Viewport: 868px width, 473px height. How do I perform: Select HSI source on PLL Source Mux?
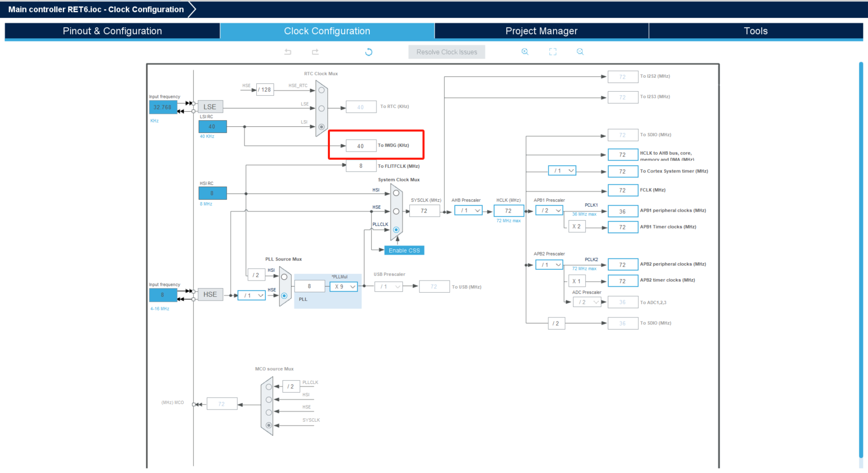(284, 277)
